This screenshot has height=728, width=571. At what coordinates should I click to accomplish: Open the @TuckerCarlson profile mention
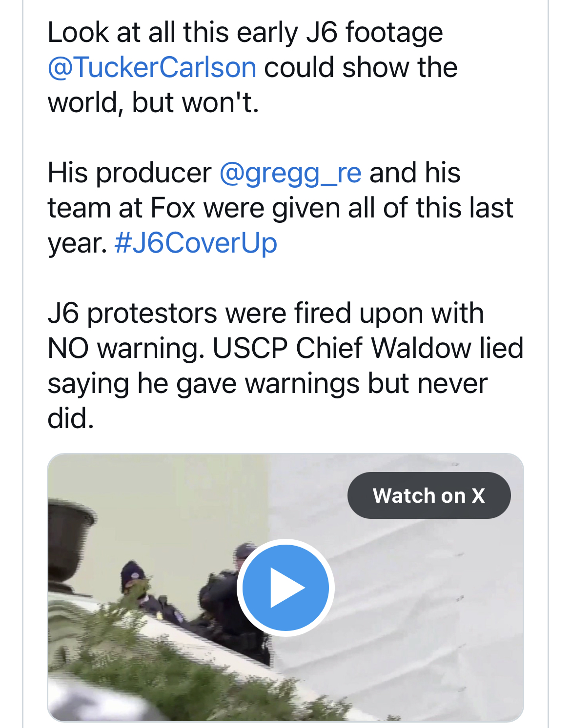tap(152, 67)
